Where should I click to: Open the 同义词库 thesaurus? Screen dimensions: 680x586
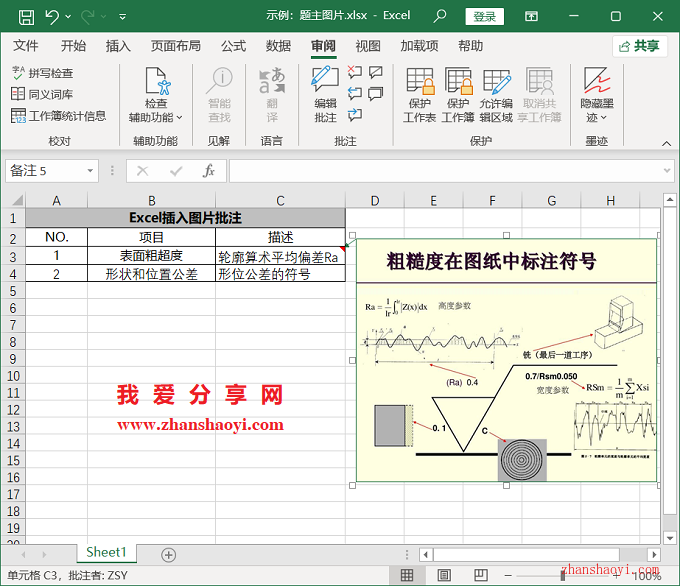42,94
